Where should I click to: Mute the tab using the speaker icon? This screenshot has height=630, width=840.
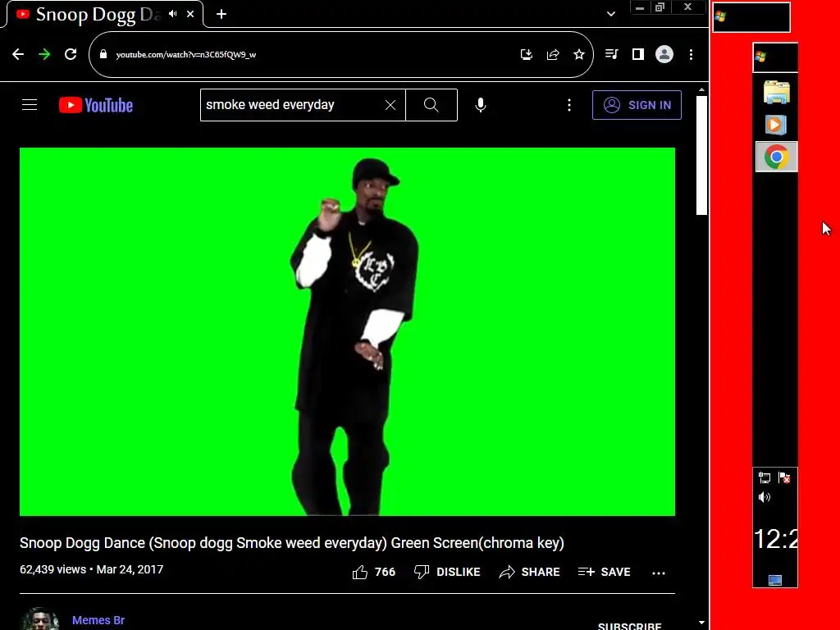pos(172,14)
